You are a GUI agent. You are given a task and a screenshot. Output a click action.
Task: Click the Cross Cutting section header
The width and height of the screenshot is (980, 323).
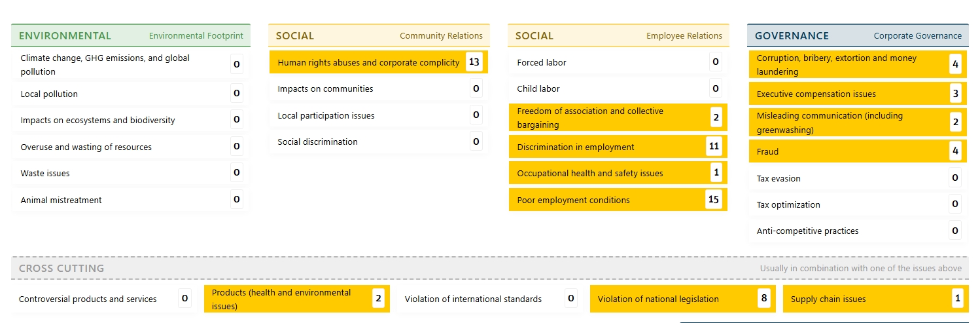[490, 268]
